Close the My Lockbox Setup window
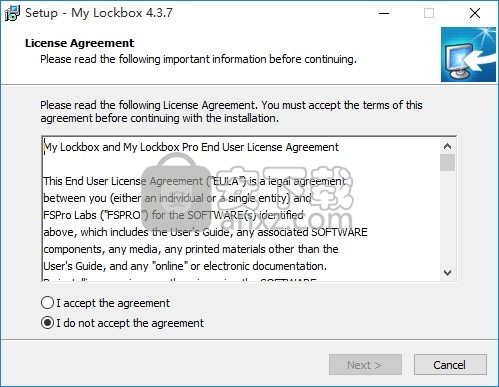The width and height of the screenshot is (499, 387). 475,13
